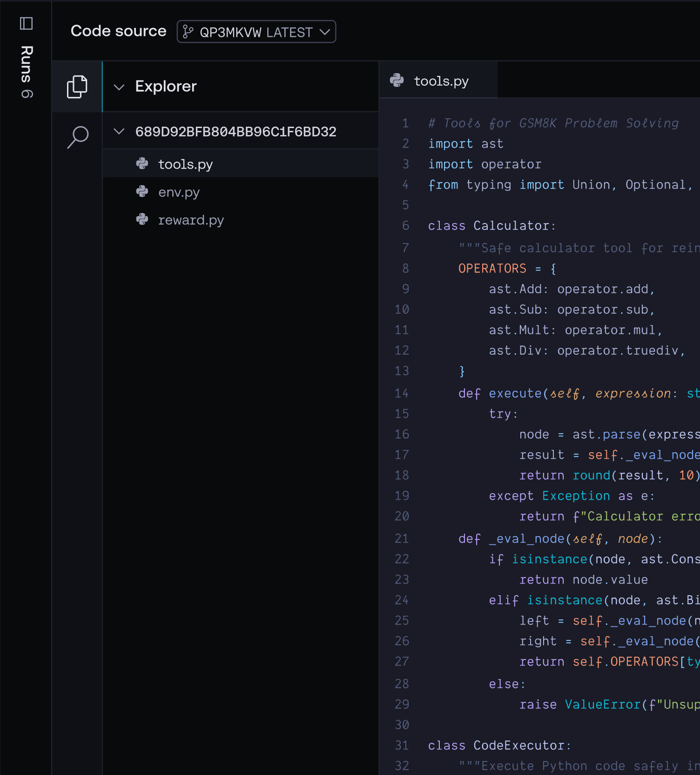The height and width of the screenshot is (775, 700).
Task: Click the Python icon in the tools.py tab
Action: click(x=397, y=81)
